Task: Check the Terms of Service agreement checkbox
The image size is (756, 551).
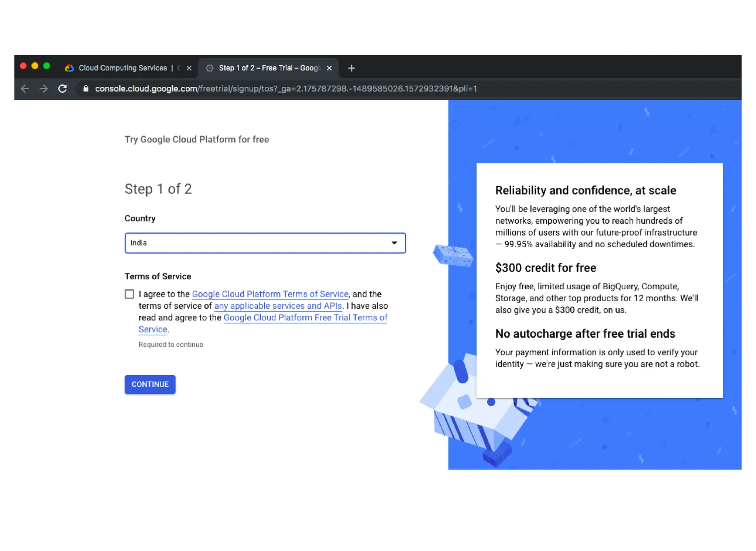Action: pyautogui.click(x=129, y=294)
